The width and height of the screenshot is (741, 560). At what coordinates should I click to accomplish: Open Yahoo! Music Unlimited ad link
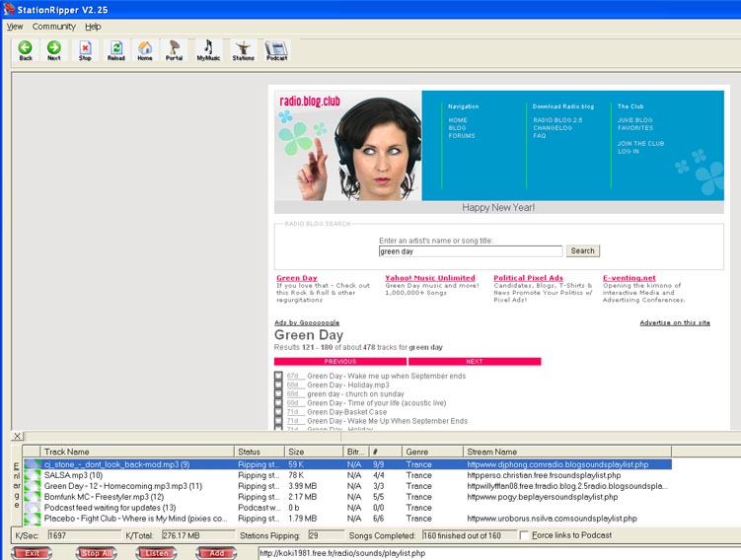point(430,278)
